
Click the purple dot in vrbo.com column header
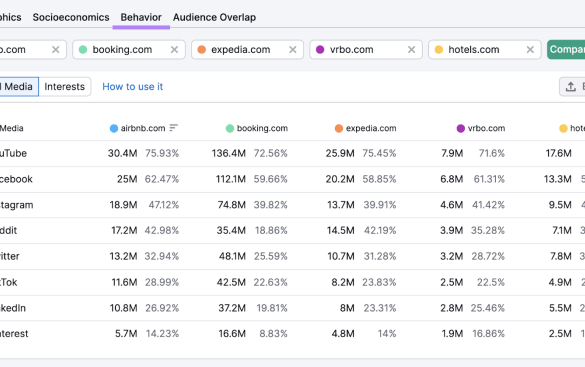461,128
